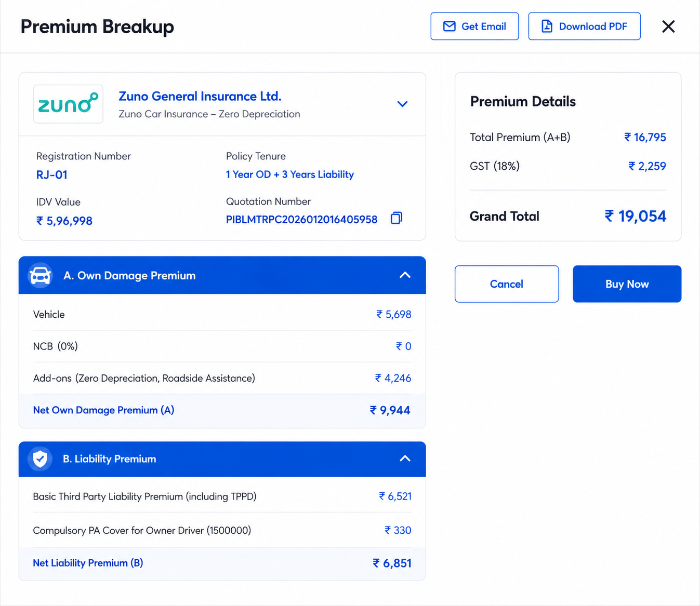Click the shield icon in Liability Premium header

(x=40, y=459)
